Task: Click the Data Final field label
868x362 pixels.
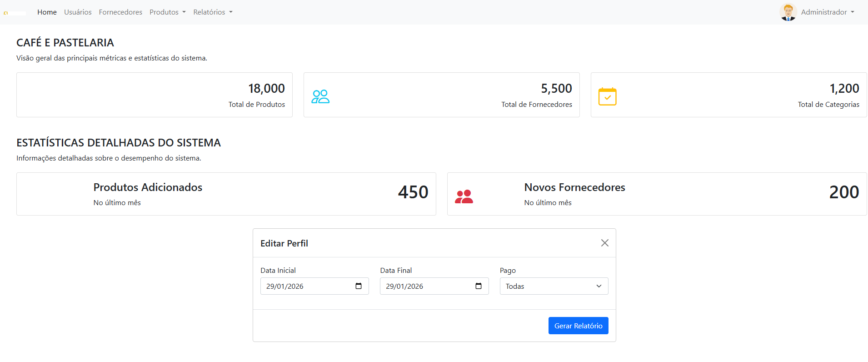Action: click(x=396, y=271)
